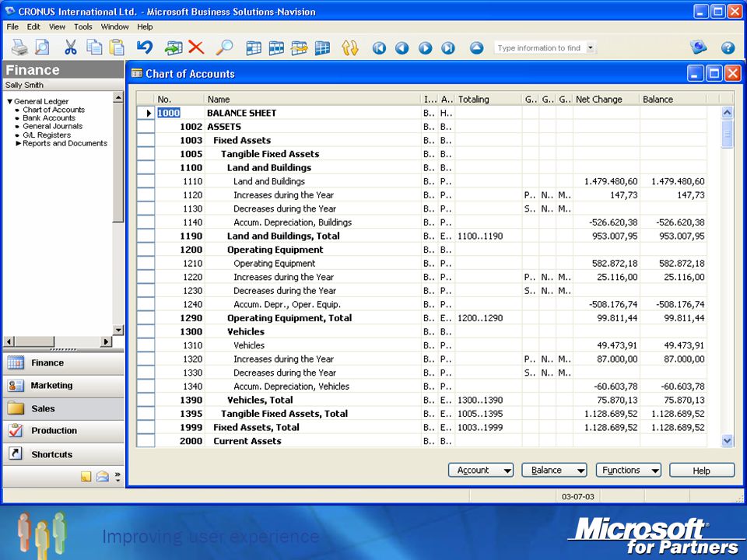
Task: Click the blue question mark Help icon
Action: 728,47
